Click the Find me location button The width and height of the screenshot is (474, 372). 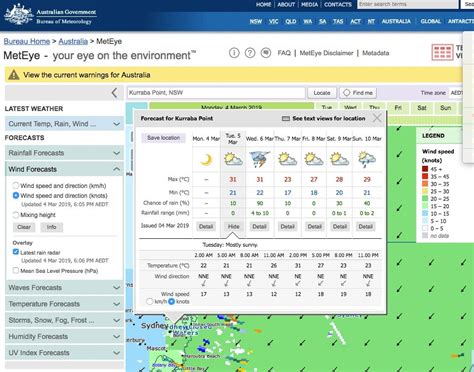358,93
